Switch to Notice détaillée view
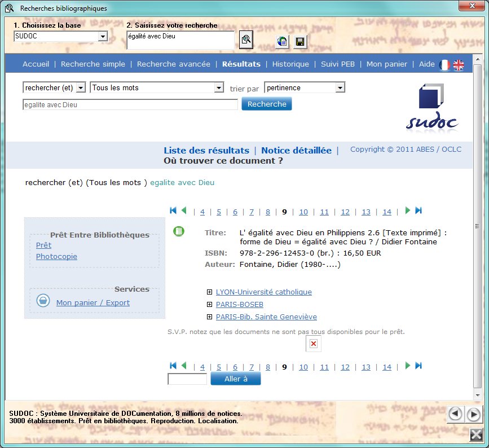The image size is (489, 448). click(x=296, y=151)
